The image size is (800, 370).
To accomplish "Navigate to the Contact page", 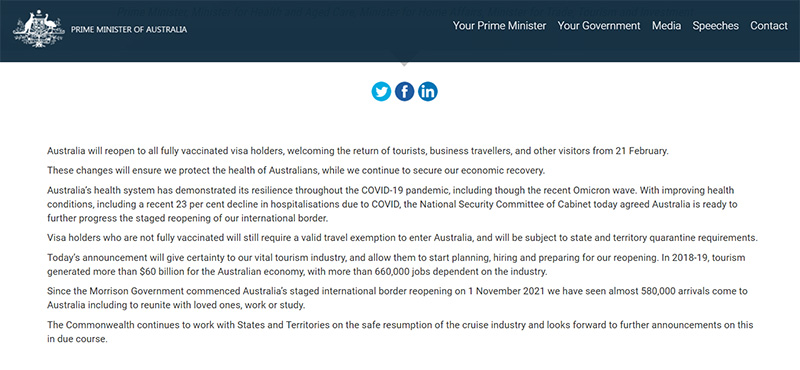I will [768, 26].
